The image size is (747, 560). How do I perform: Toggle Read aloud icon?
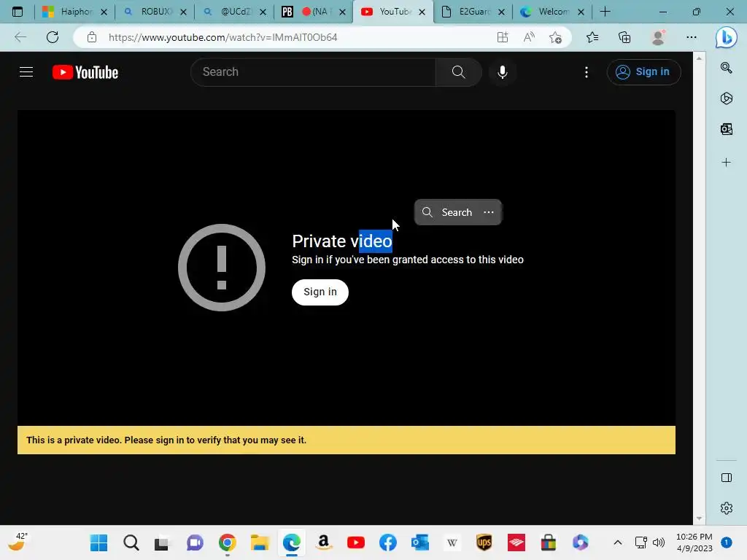point(529,37)
